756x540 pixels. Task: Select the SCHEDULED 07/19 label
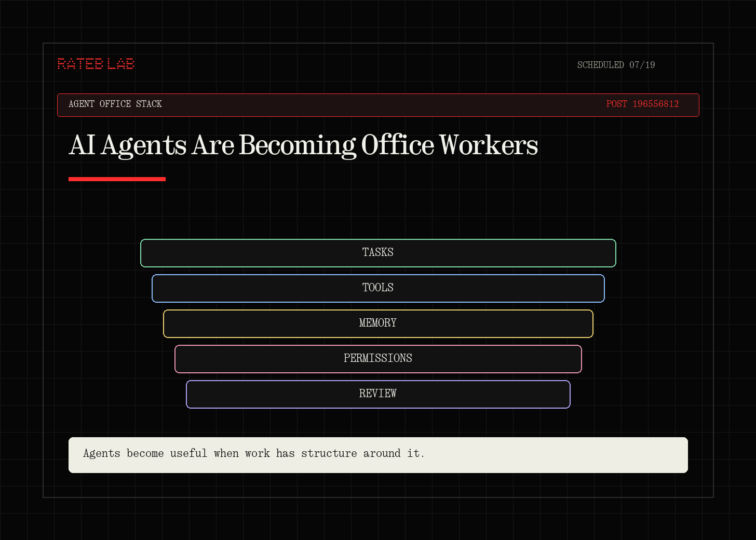tap(616, 65)
